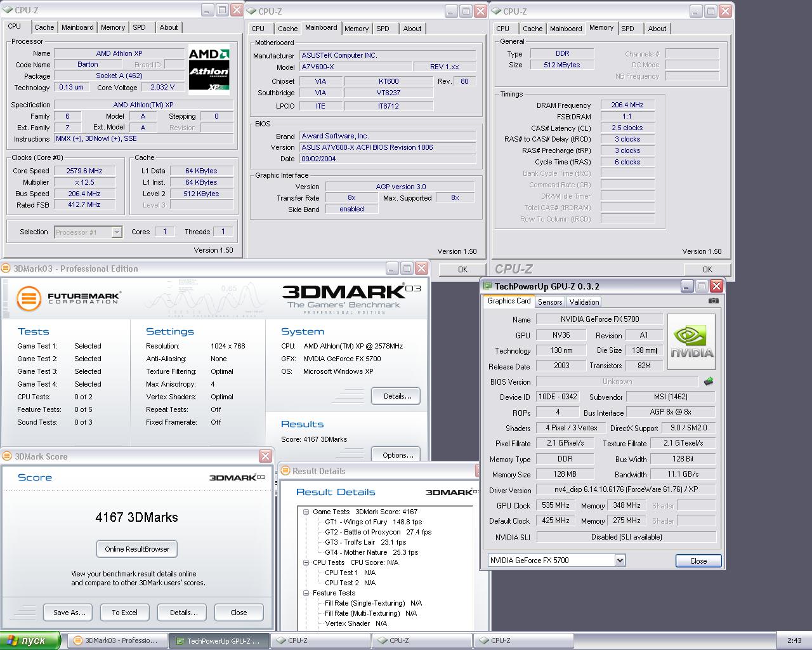Click the AMD Athlon XP logo
Image resolution: width=812 pixels, height=650 pixels.
(x=209, y=70)
